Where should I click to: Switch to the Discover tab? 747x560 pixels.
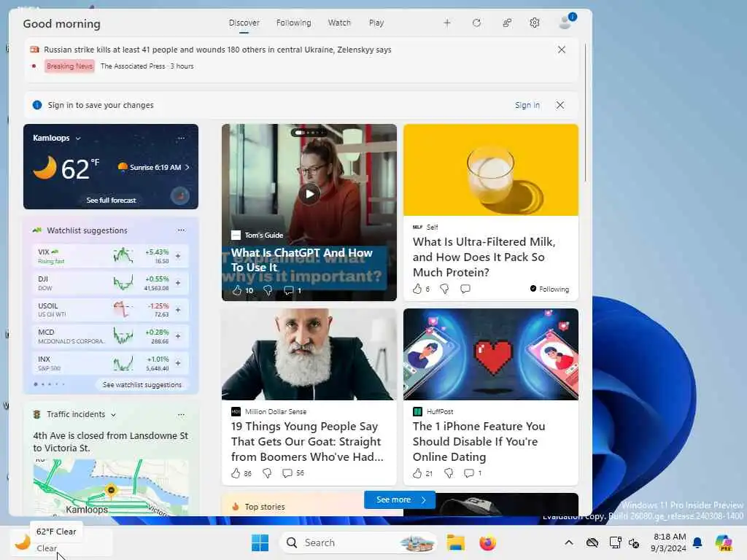(244, 23)
